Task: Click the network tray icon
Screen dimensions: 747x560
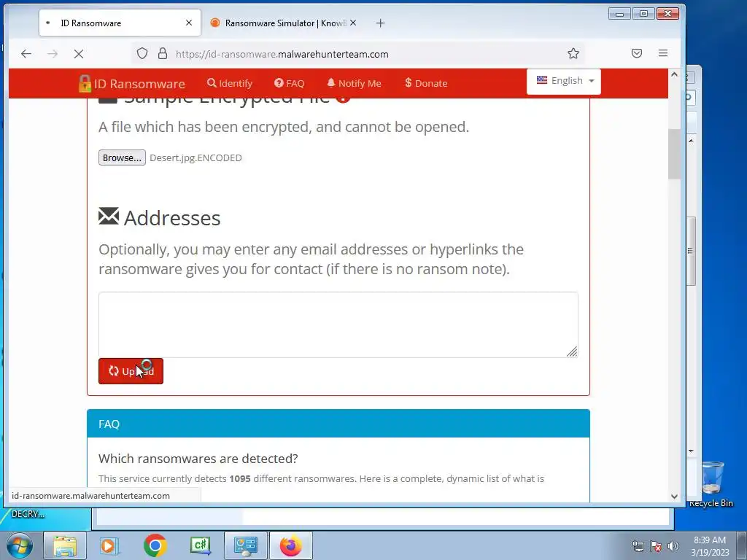Action: point(638,546)
